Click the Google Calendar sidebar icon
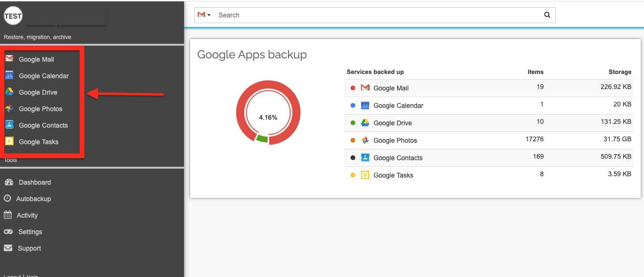This screenshot has width=644, height=277. coord(9,75)
